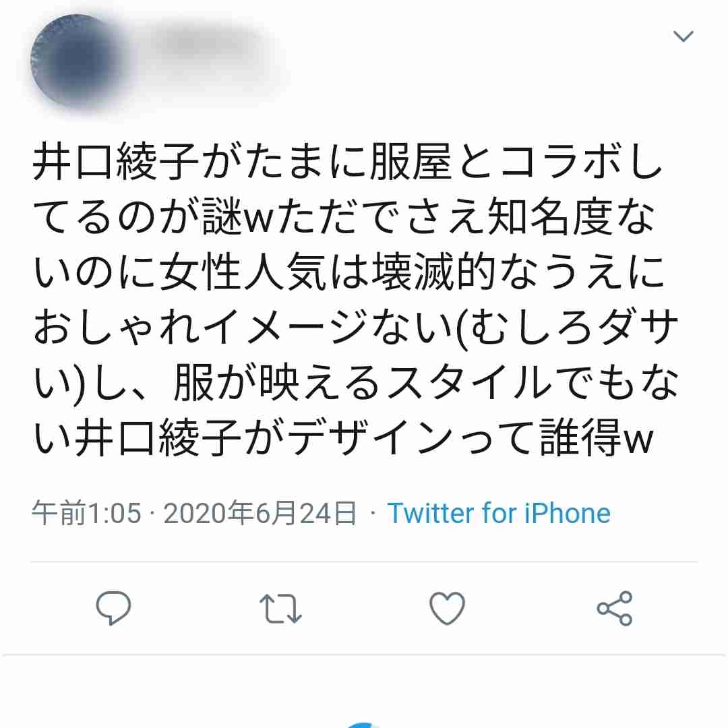Viewport: 728px width, 728px height.
Task: Retweet this post with the arrows icon
Action: [280, 608]
